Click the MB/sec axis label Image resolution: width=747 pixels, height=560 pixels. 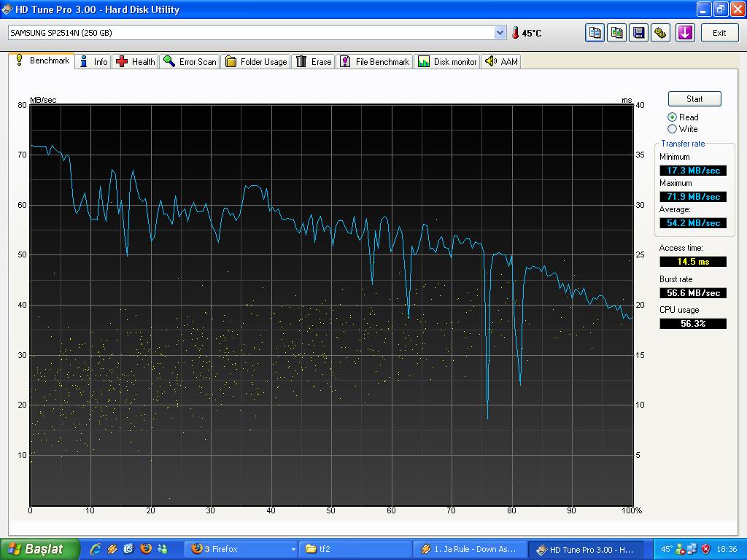(43, 100)
